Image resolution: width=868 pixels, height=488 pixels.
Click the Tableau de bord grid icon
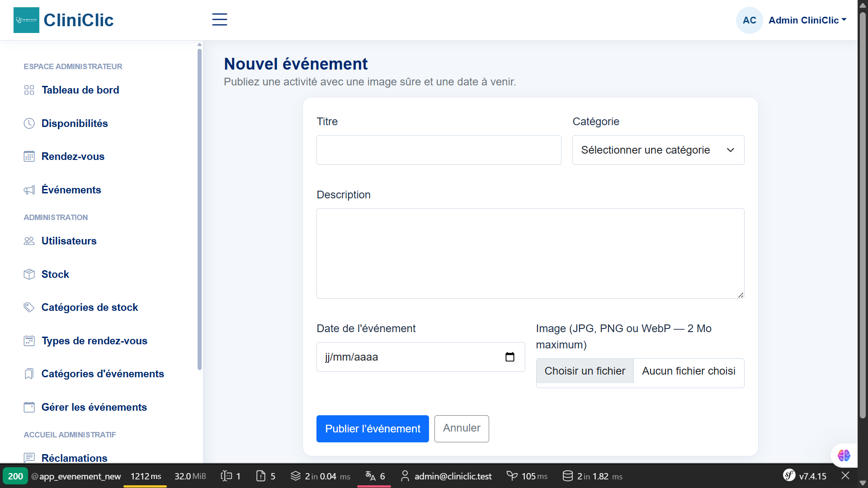point(29,90)
